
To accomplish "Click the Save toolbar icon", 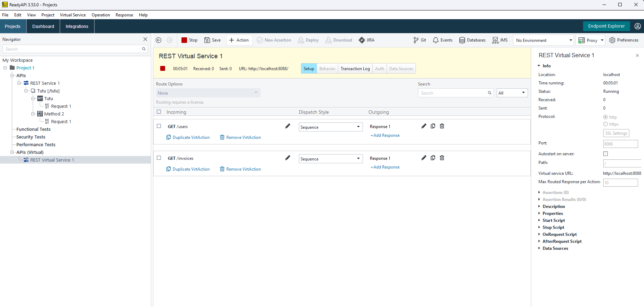I will pos(212,40).
